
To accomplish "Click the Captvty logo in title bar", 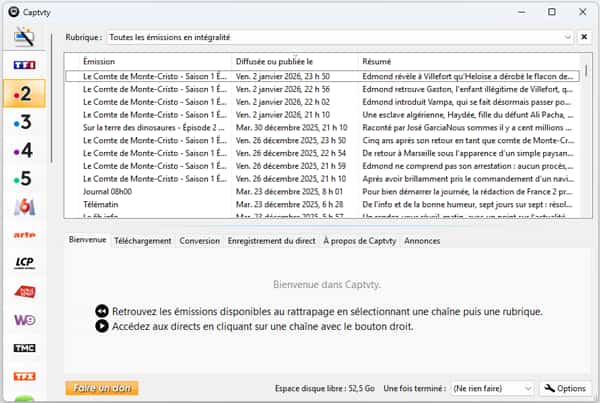I will [14, 12].
